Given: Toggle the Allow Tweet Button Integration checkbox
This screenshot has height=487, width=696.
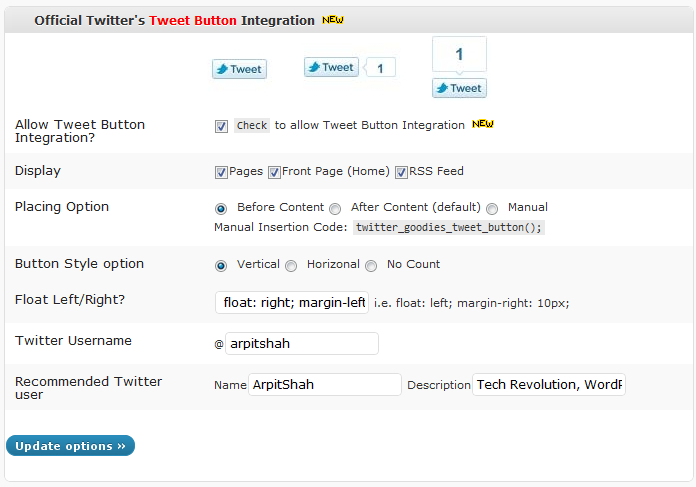Looking at the screenshot, I should (221, 126).
